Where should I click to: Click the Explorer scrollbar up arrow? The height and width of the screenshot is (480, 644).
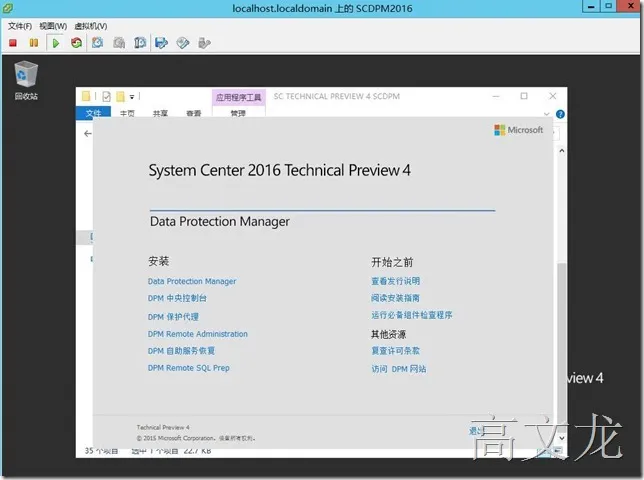click(x=561, y=151)
